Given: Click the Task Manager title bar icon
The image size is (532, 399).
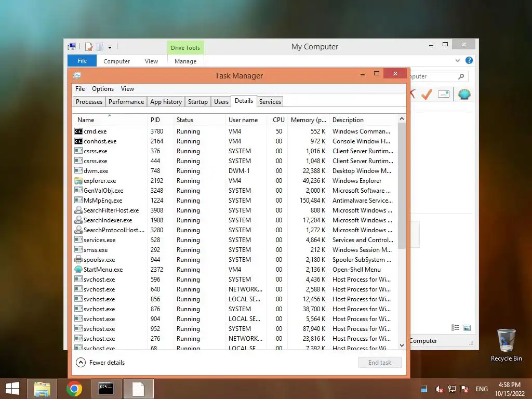Looking at the screenshot, I should [x=77, y=75].
